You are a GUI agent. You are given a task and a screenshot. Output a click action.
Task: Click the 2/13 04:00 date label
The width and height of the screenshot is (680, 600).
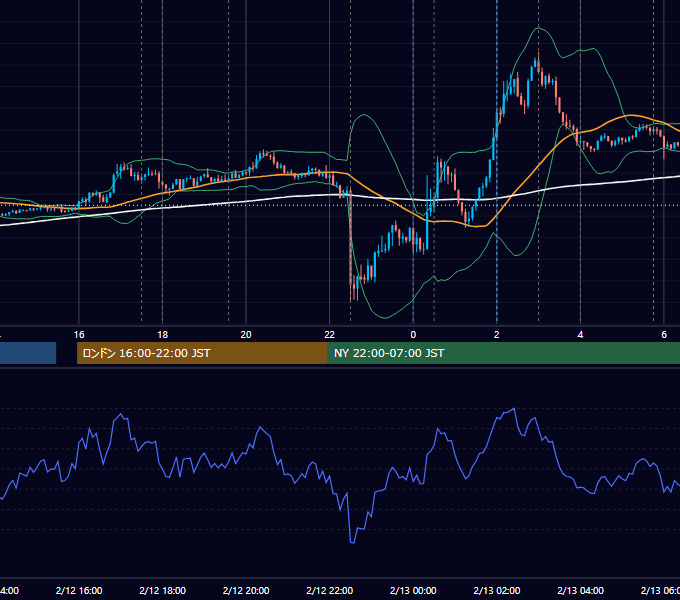[x=580, y=590]
